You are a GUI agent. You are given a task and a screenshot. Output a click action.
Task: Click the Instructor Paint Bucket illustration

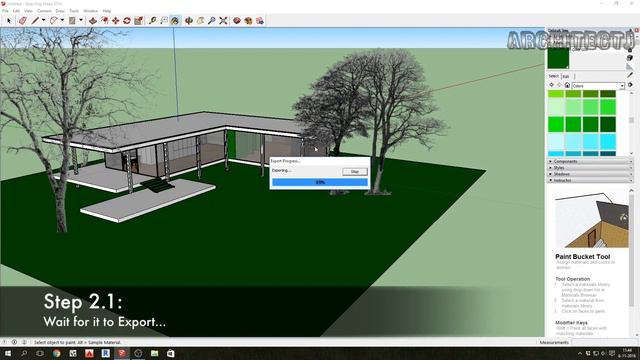(591, 220)
